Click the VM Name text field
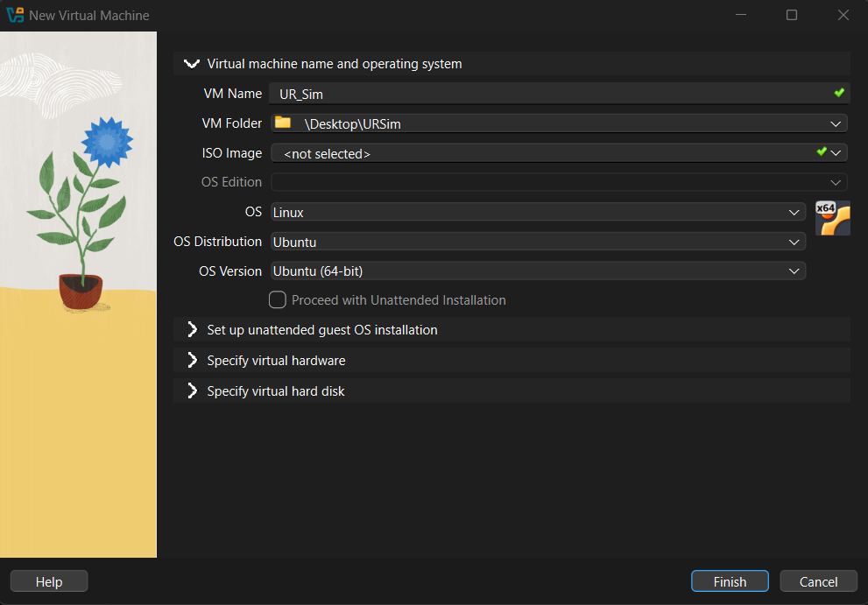868x605 pixels. pyautogui.click(x=543, y=94)
